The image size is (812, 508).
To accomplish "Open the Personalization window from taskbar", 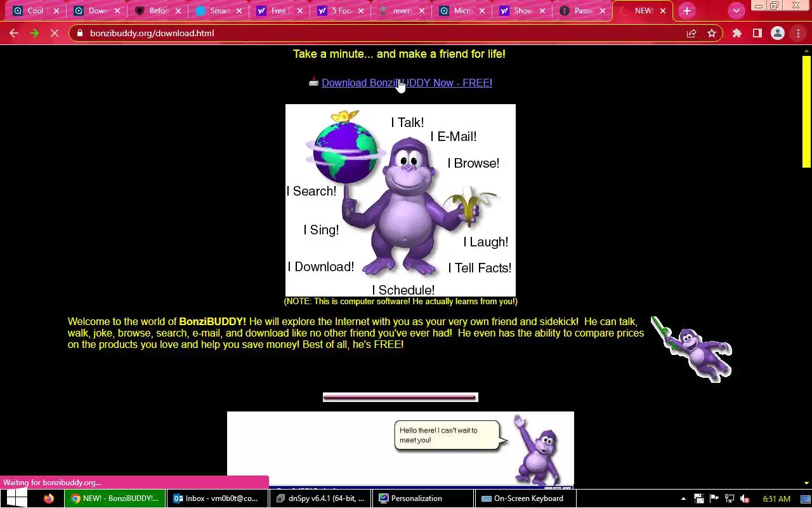I will point(423,498).
